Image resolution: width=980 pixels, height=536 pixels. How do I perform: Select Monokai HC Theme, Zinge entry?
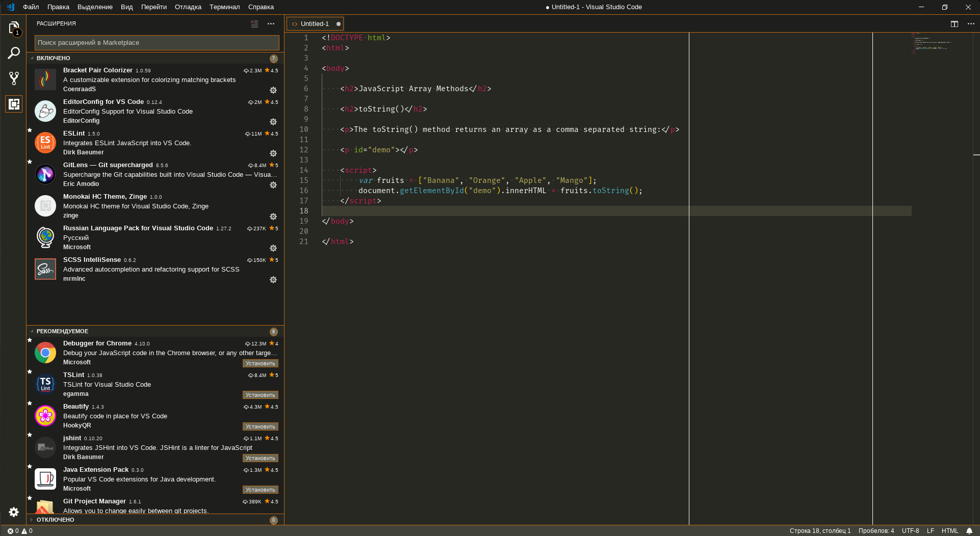click(x=156, y=206)
